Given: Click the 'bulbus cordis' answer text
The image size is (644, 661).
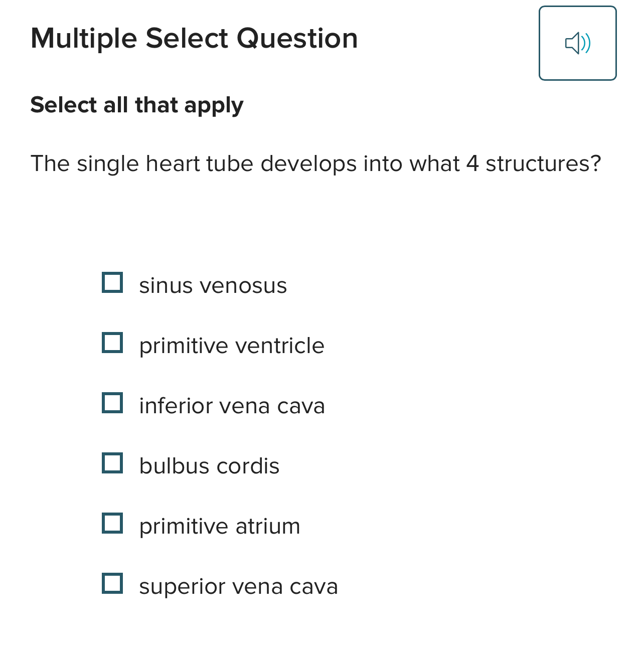Looking at the screenshot, I should [209, 466].
